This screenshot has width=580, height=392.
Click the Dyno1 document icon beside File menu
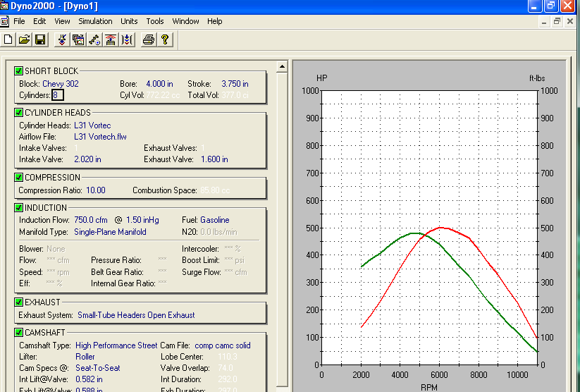(4, 21)
